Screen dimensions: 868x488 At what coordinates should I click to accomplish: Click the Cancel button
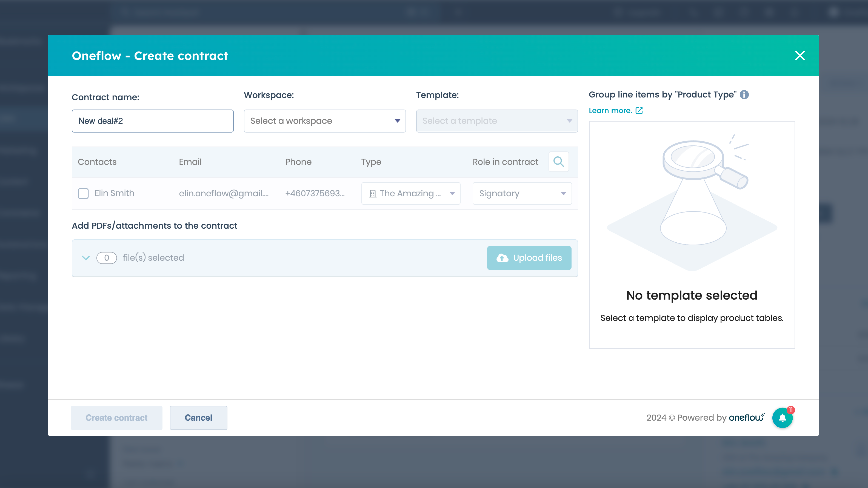pyautogui.click(x=198, y=418)
